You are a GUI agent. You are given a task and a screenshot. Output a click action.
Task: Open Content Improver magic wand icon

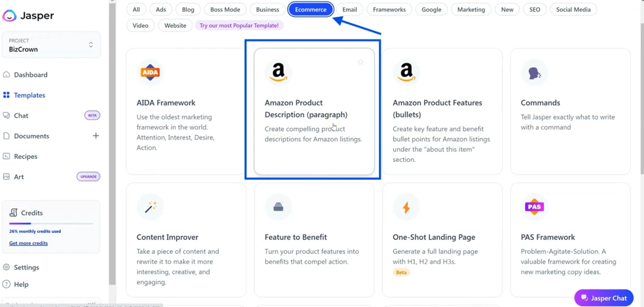point(150,207)
